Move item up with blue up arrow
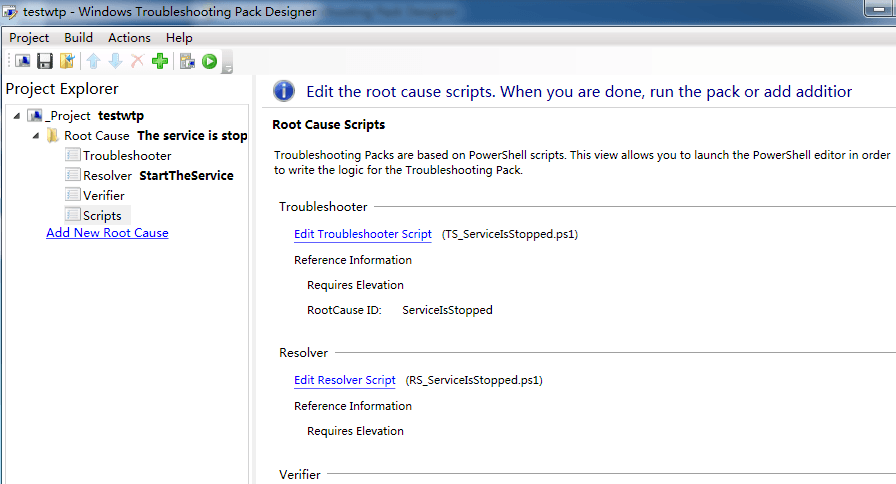This screenshot has width=896, height=484. (94, 61)
